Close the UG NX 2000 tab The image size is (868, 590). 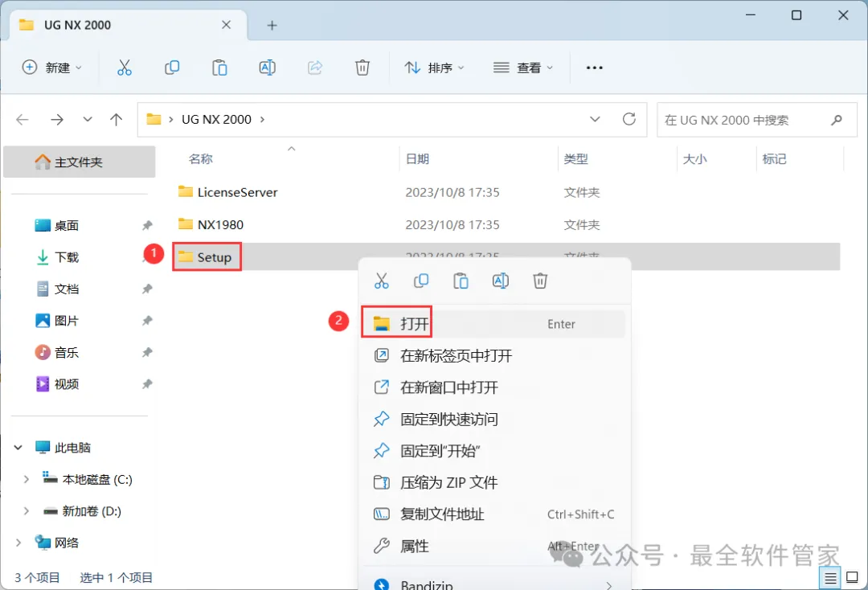pyautogui.click(x=226, y=25)
